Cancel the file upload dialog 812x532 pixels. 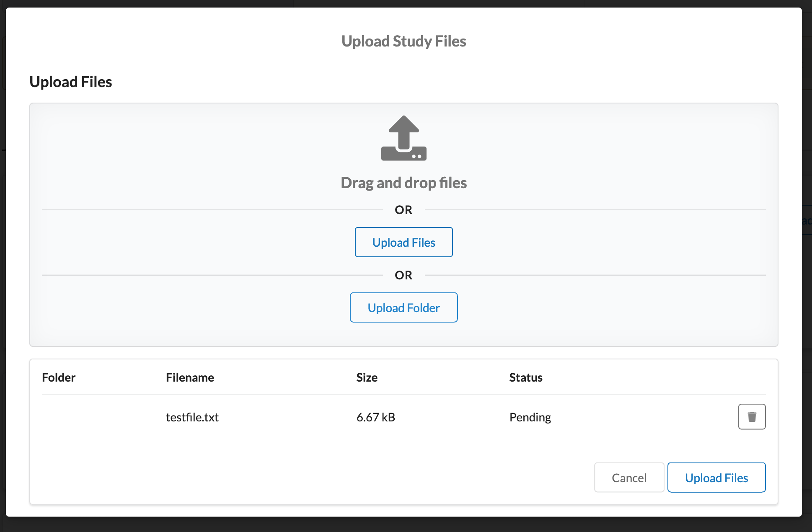pyautogui.click(x=629, y=478)
